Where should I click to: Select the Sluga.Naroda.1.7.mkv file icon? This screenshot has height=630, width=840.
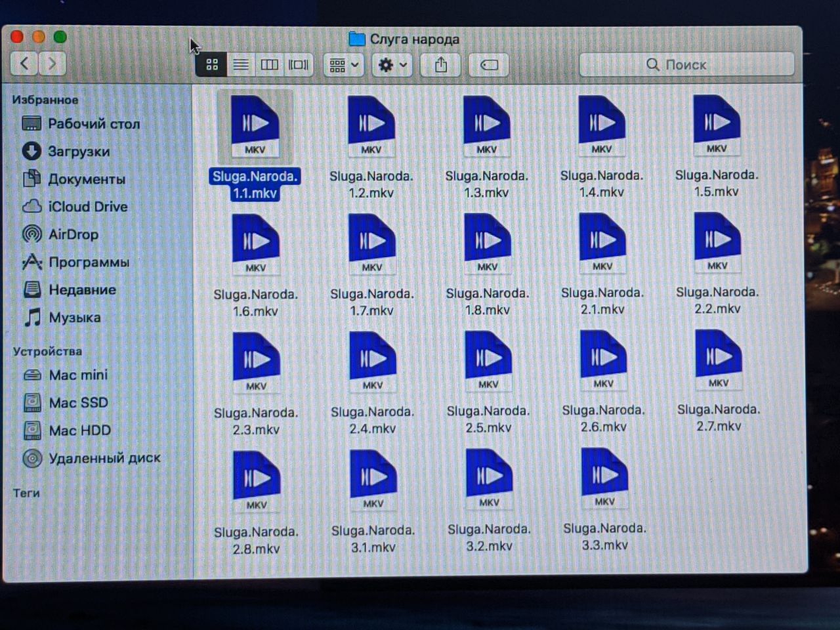tap(371, 243)
